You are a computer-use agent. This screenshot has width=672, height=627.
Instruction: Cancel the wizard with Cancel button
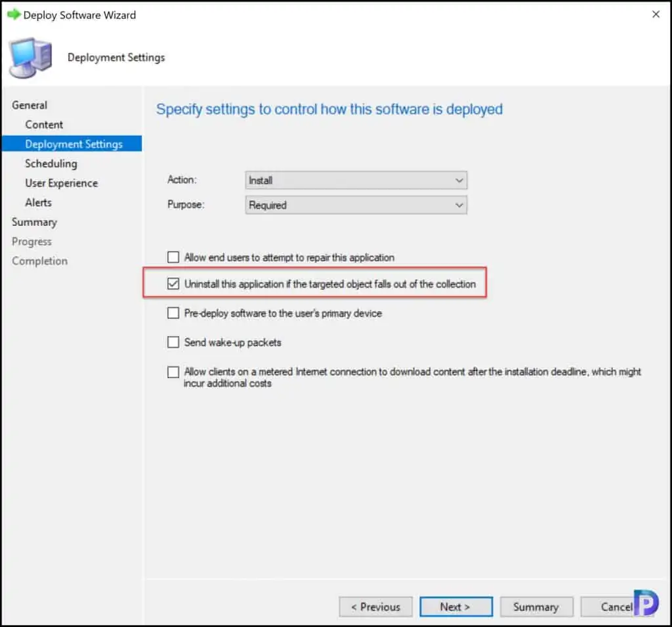pyautogui.click(x=616, y=607)
